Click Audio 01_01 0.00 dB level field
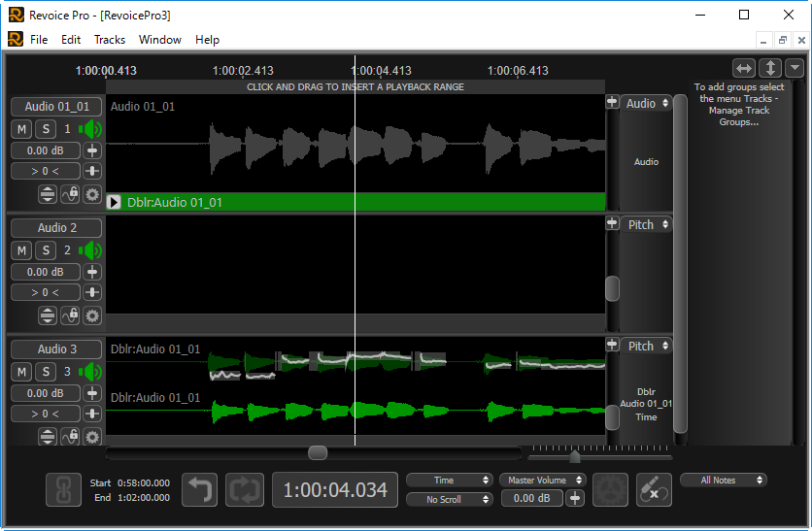The height and width of the screenshot is (531, 812). click(46, 150)
